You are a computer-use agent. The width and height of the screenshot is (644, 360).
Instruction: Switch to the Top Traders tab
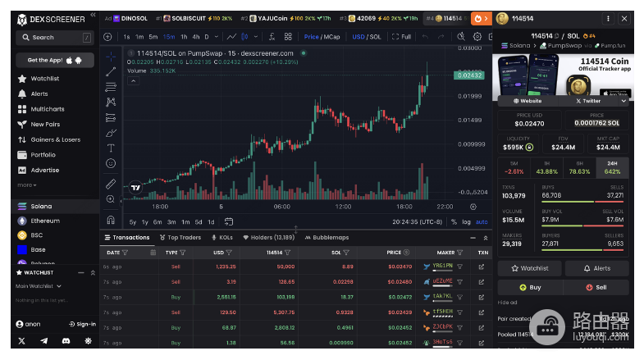click(180, 237)
